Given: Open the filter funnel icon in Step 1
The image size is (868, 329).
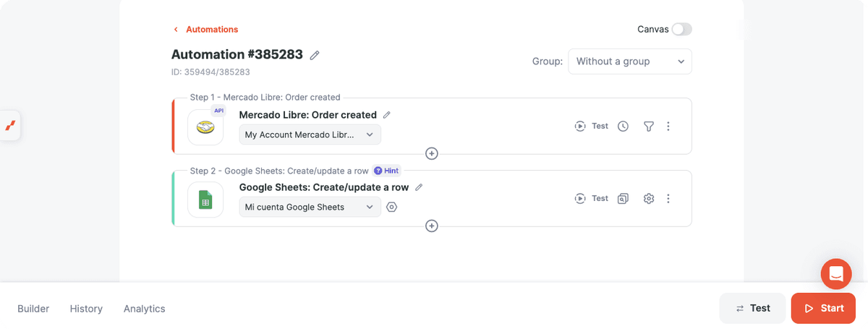Looking at the screenshot, I should pos(649,126).
